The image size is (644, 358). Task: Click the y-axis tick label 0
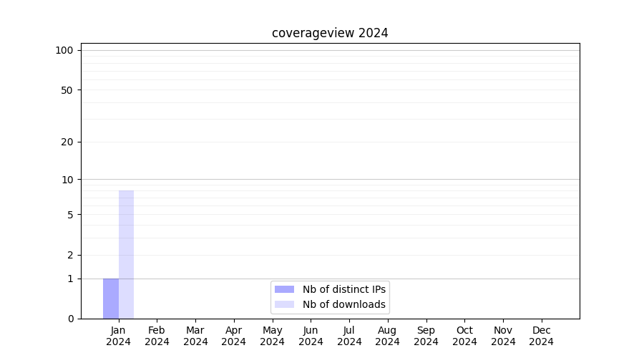pyautogui.click(x=70, y=319)
